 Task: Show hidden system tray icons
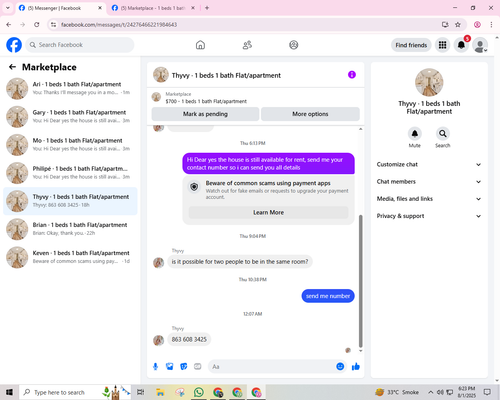pyautogui.click(x=431, y=392)
